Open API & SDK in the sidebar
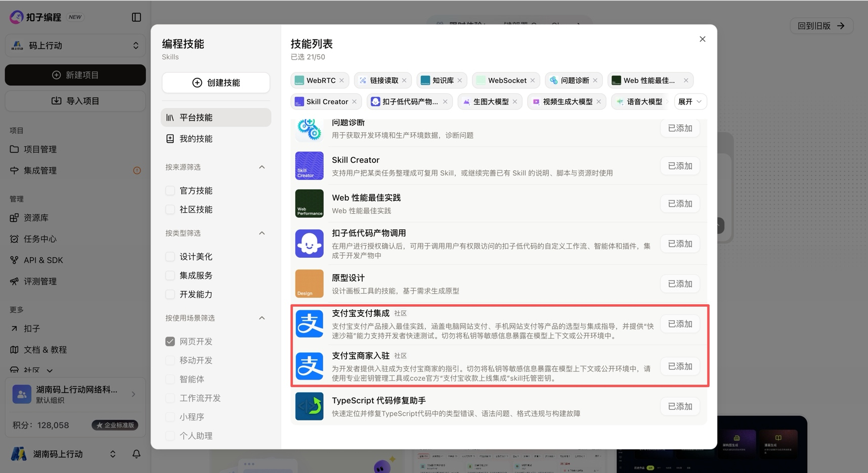The width and height of the screenshot is (868, 473). click(x=43, y=260)
